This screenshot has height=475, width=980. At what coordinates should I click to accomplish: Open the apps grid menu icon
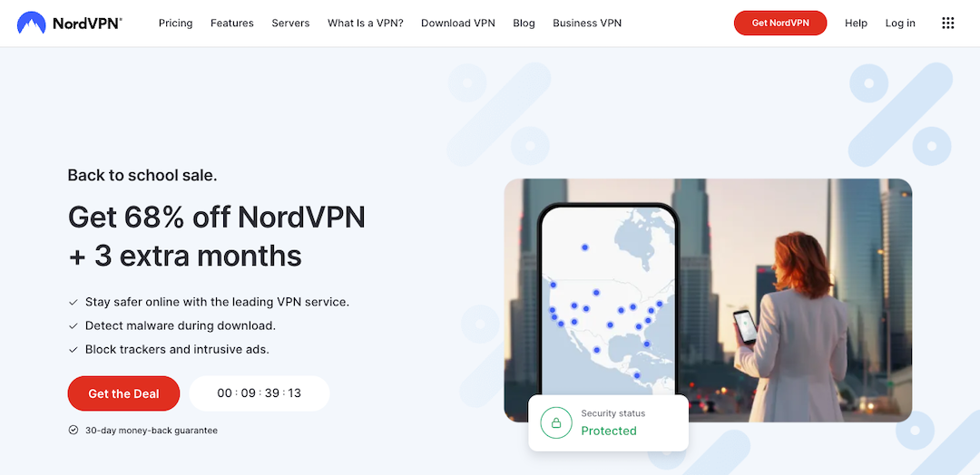947,23
